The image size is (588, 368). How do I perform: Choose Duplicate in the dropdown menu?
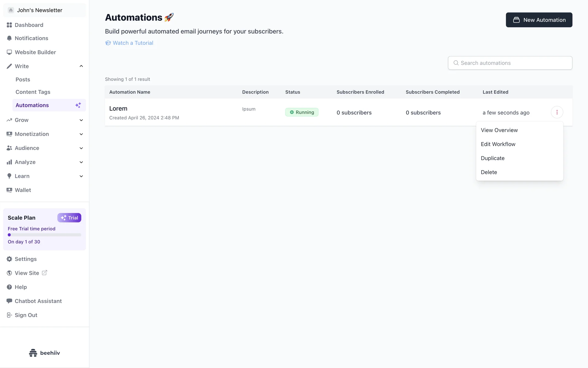[492, 158]
